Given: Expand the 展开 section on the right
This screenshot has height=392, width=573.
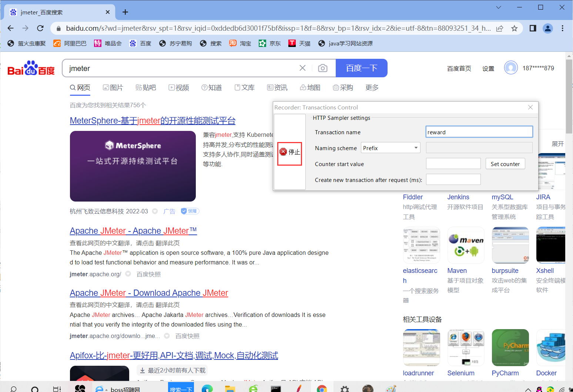Looking at the screenshot, I should coord(557,144).
